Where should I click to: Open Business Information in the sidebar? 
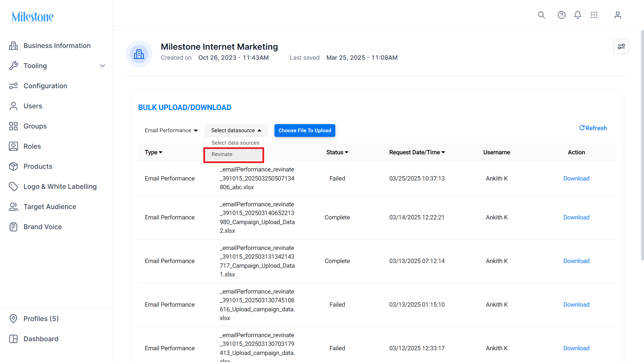(57, 46)
